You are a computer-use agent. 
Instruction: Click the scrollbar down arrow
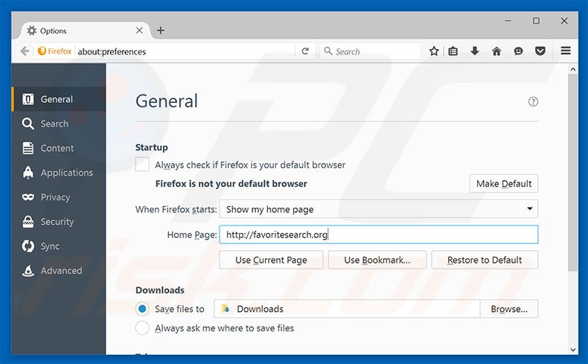[572, 349]
